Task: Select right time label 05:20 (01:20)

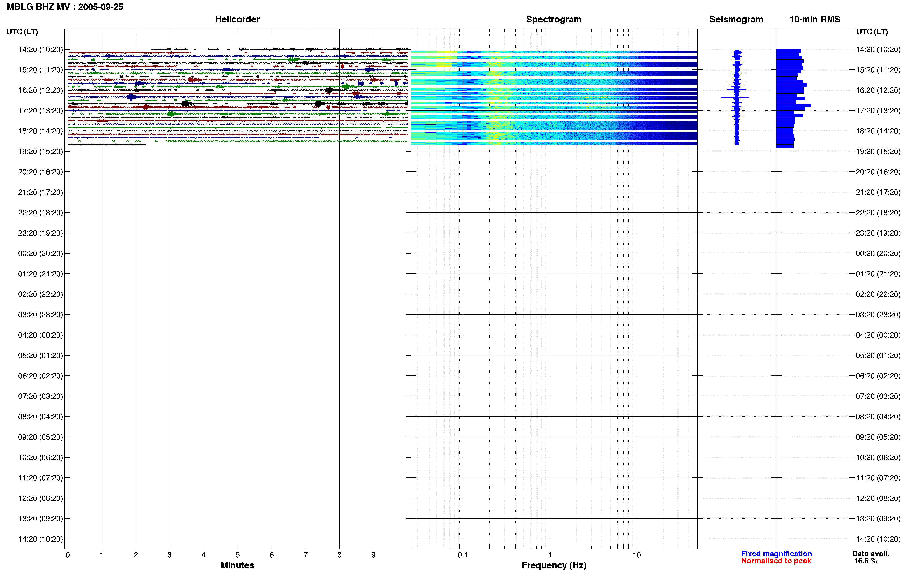Action: (x=878, y=356)
